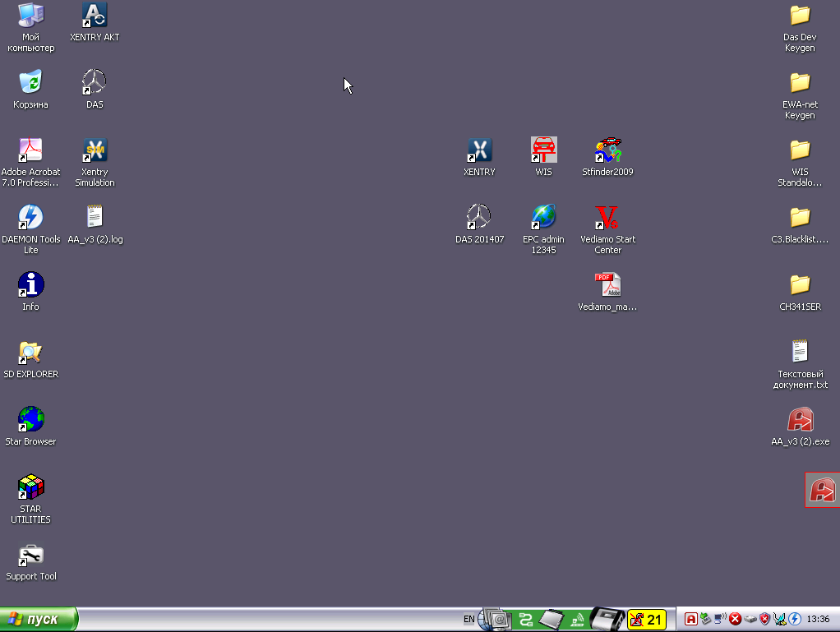Click the wireless network computer tray icon
This screenshot has width=840, height=632.
pyautogui.click(x=721, y=619)
